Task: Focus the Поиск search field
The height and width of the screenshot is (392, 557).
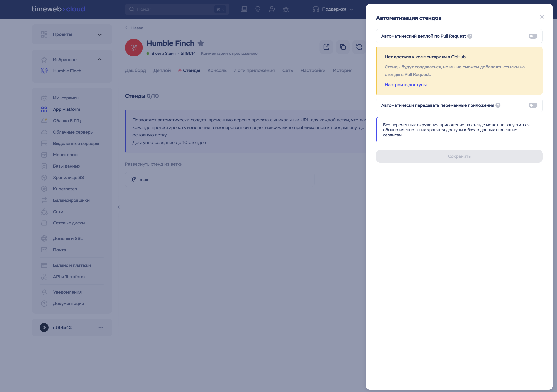Action: click(177, 9)
